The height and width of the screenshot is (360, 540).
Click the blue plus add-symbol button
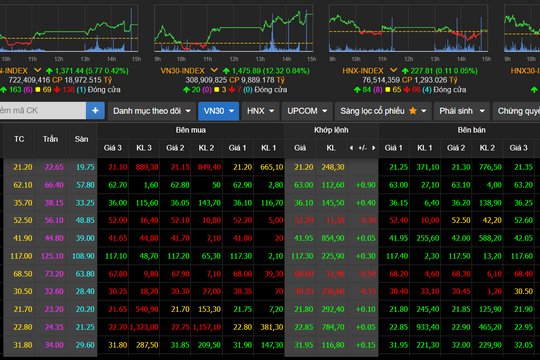(x=95, y=111)
